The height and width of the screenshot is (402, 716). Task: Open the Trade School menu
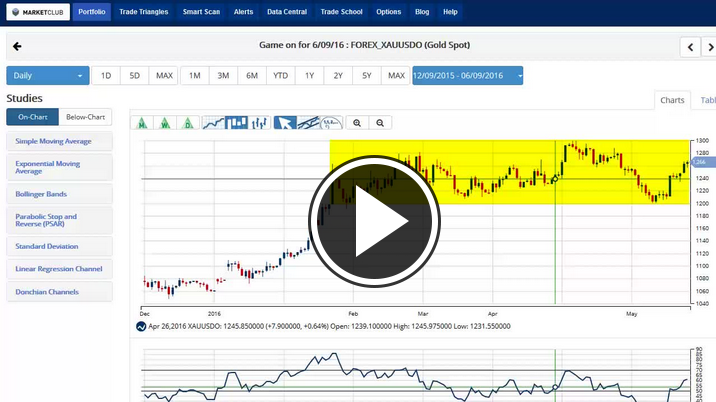point(342,12)
